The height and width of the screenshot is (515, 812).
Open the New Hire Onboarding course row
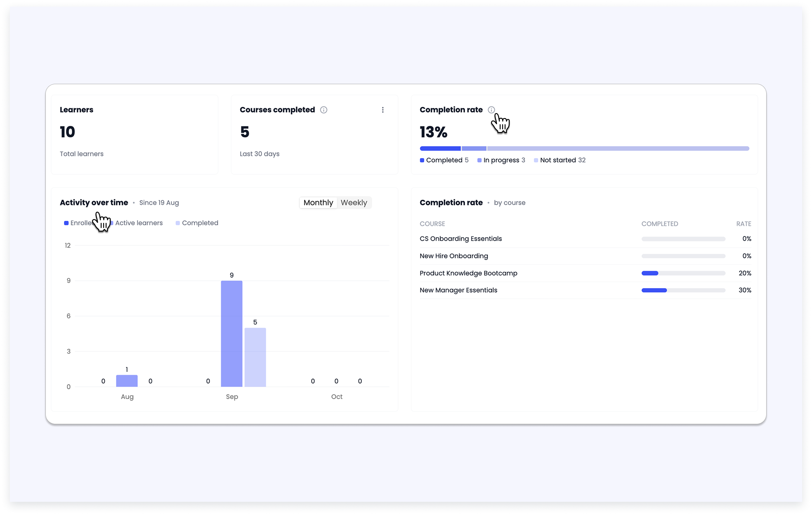point(585,256)
